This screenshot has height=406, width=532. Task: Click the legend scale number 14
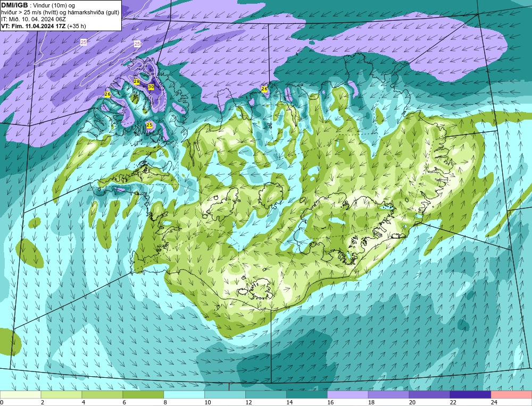click(x=289, y=402)
